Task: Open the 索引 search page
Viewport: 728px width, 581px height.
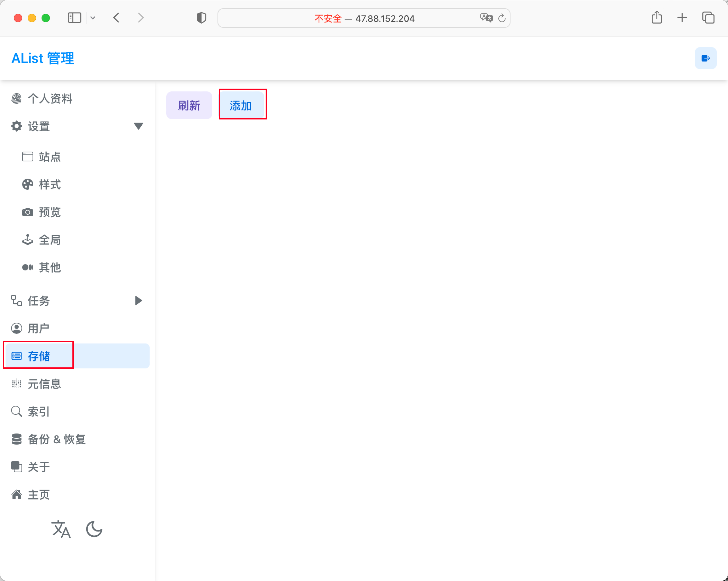Action: 38,412
